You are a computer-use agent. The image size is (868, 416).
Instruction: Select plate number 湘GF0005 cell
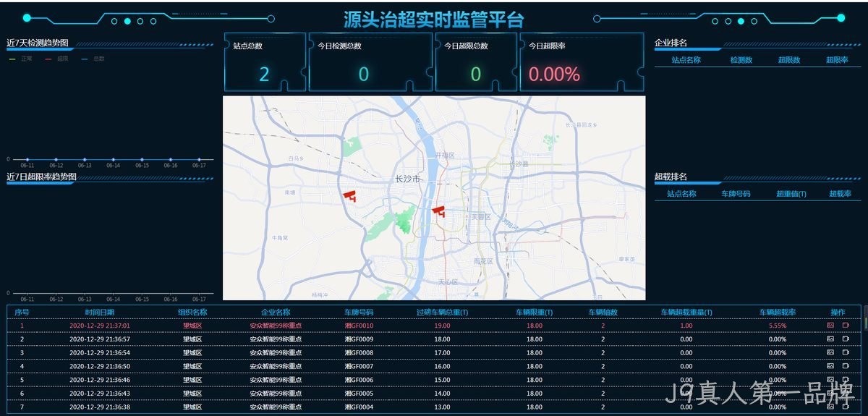pyautogui.click(x=359, y=393)
